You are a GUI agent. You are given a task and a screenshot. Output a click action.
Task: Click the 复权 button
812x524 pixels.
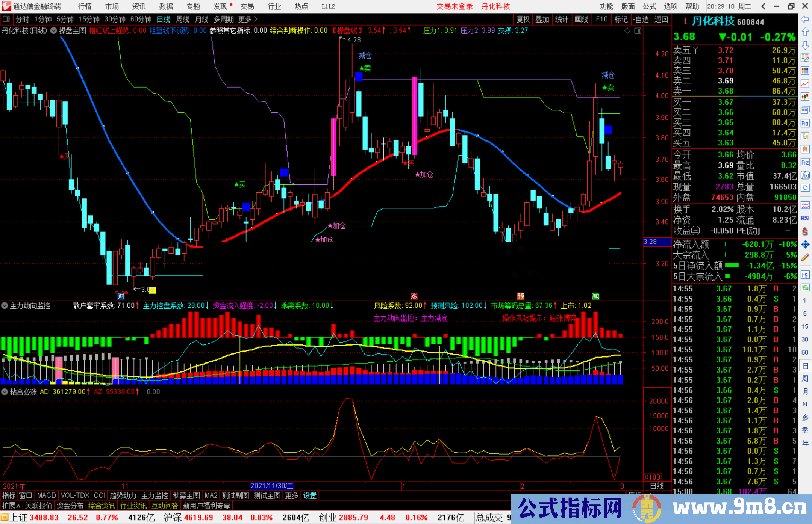523,19
